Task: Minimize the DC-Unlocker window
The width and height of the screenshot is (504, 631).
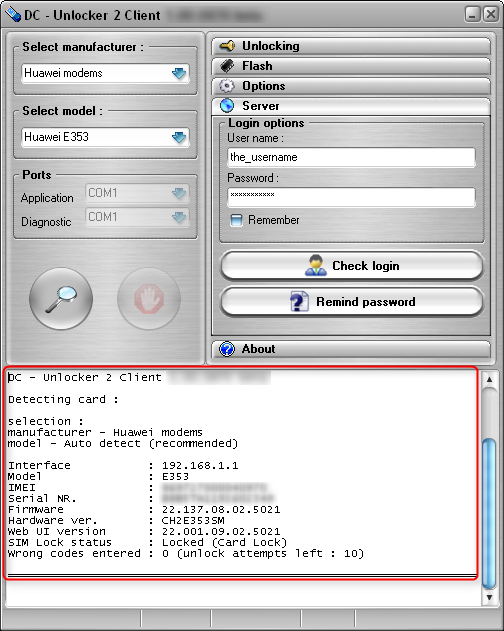Action: 472,15
